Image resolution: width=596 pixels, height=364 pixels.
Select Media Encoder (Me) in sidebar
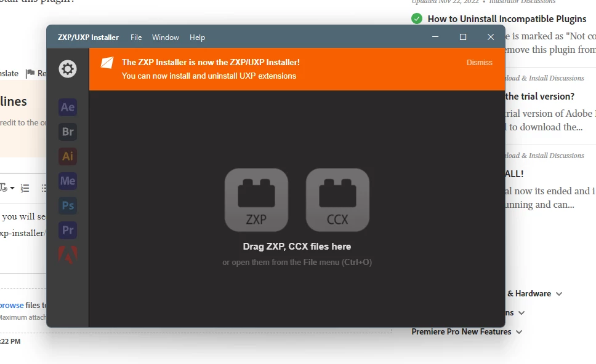tap(68, 181)
